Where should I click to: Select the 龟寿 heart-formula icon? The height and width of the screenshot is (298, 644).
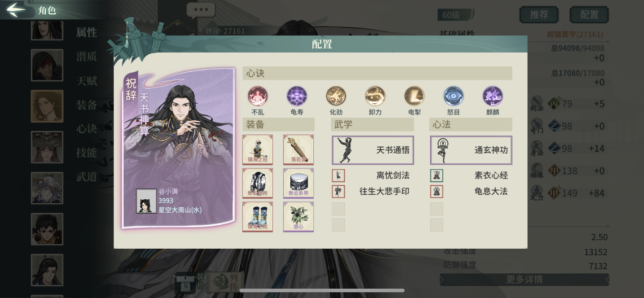coord(297,96)
